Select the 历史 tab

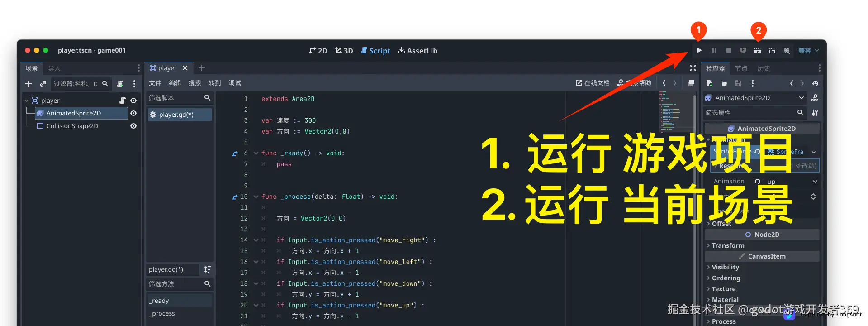click(764, 68)
